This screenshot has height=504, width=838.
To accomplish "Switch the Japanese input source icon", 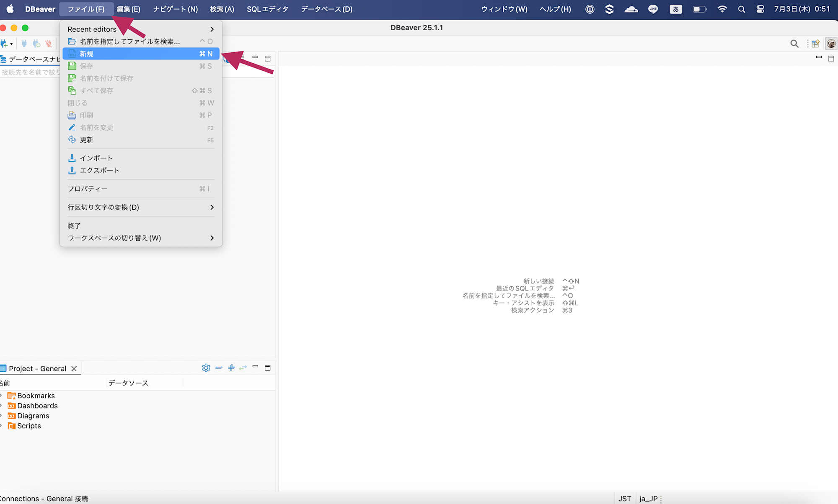I will (676, 9).
